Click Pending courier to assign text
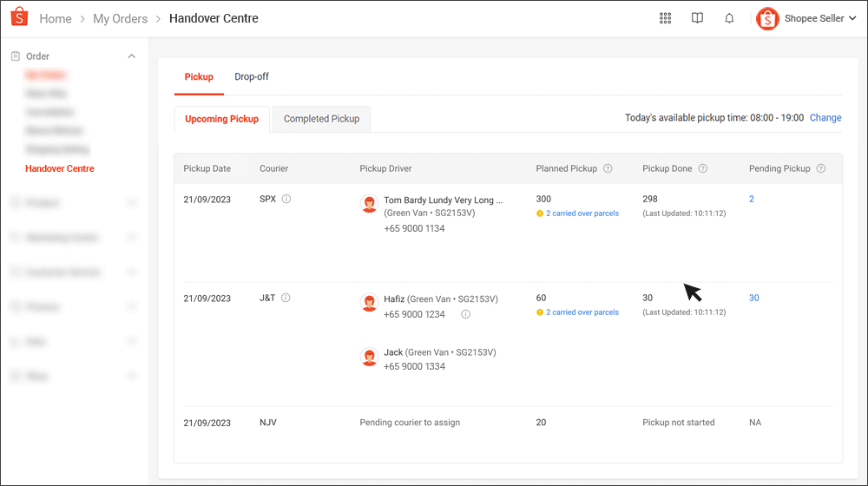 [x=410, y=423]
